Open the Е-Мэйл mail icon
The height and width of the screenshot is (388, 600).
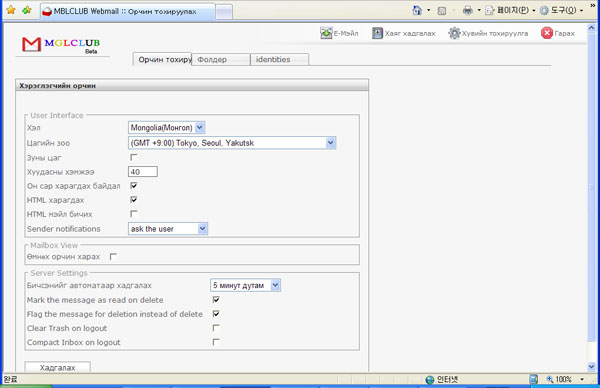click(326, 33)
